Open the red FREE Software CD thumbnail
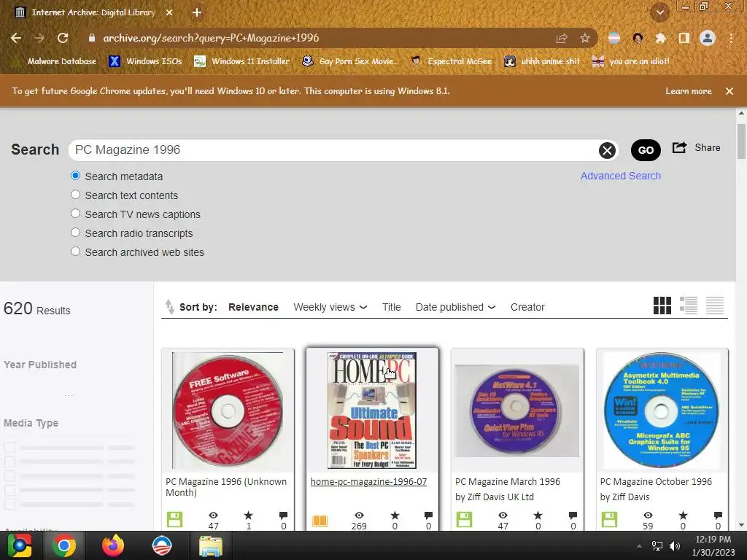This screenshot has width=747, height=560. pyautogui.click(x=228, y=411)
